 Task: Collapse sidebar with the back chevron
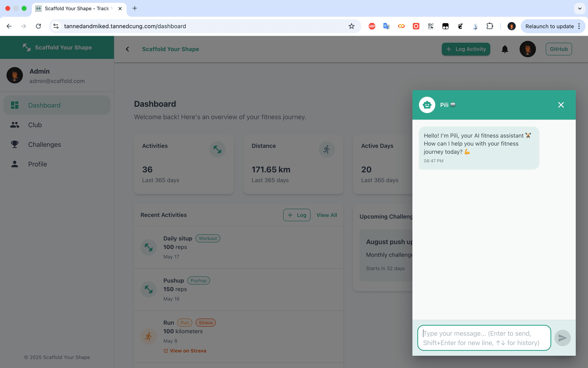point(127,49)
